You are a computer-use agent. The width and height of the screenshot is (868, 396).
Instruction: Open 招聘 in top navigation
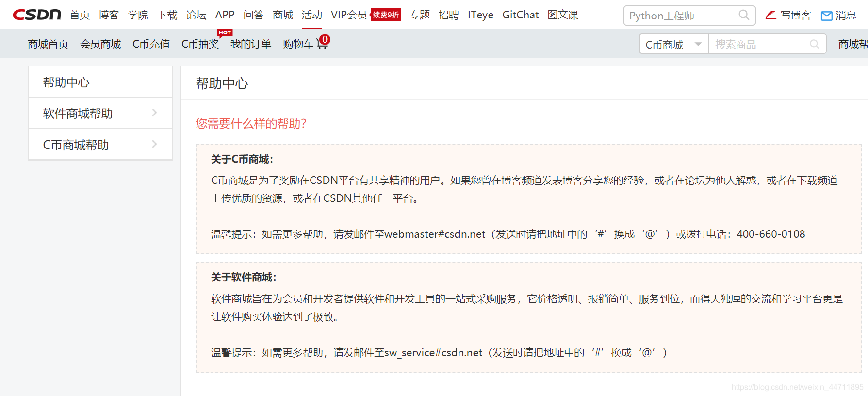click(449, 15)
